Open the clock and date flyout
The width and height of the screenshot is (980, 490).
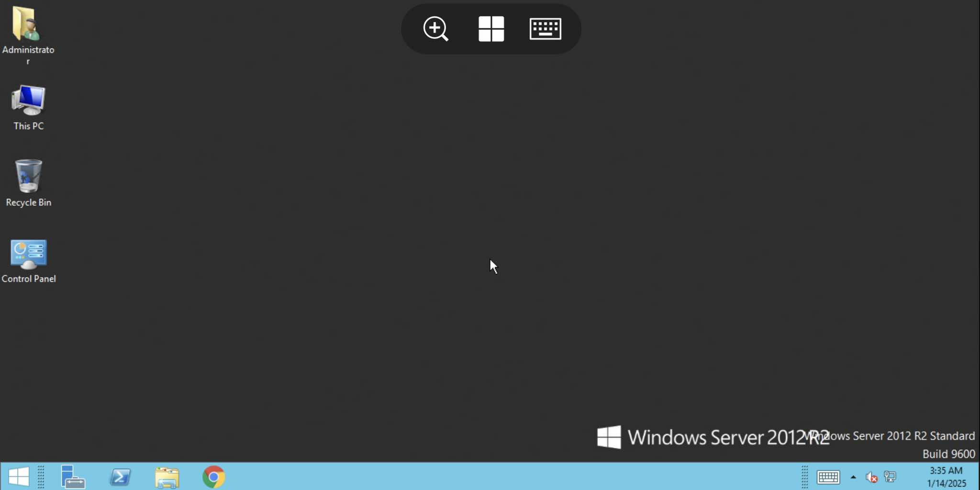[946, 477]
